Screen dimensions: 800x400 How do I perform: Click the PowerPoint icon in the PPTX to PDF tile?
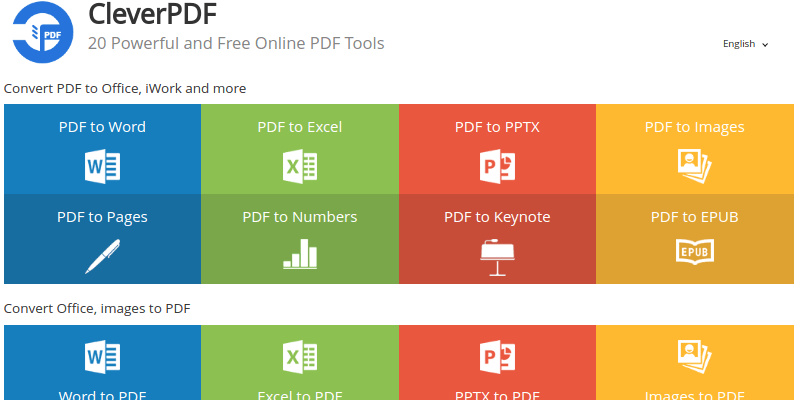497,356
